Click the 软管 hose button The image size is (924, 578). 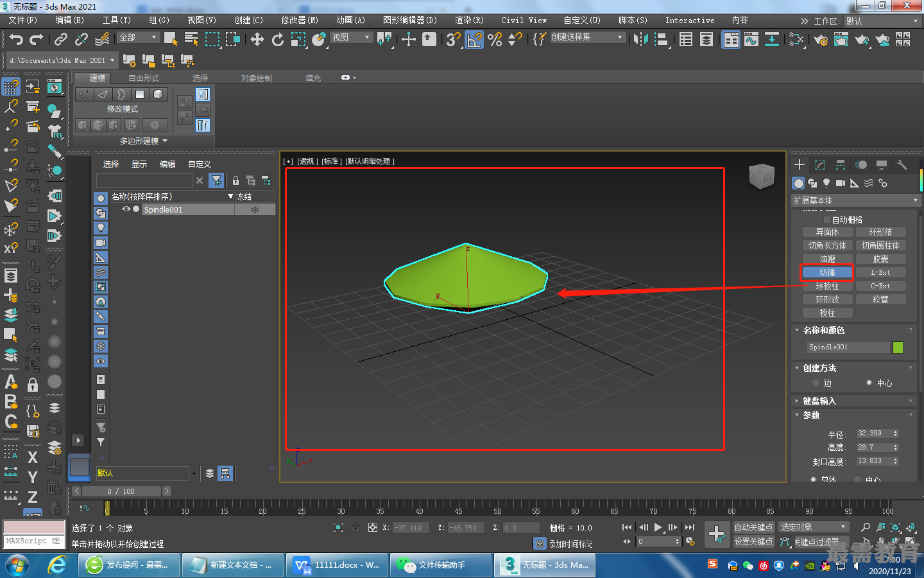click(x=880, y=299)
